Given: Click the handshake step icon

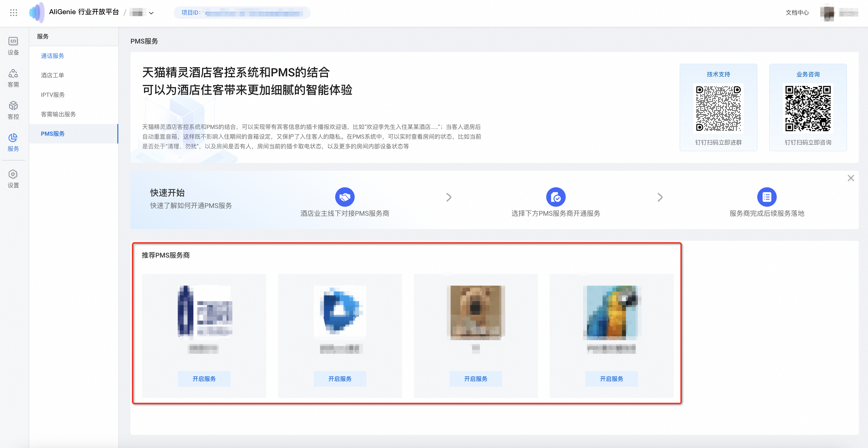Looking at the screenshot, I should pos(345,197).
